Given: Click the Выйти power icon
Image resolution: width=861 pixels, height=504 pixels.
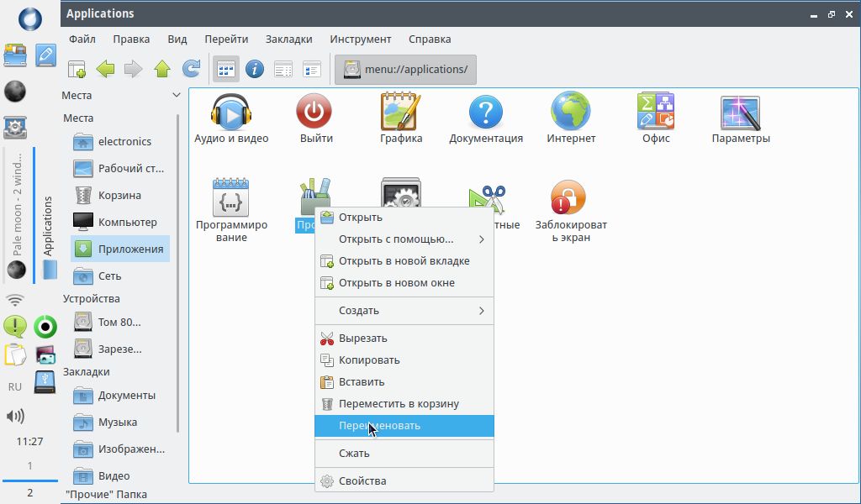Looking at the screenshot, I should (314, 112).
